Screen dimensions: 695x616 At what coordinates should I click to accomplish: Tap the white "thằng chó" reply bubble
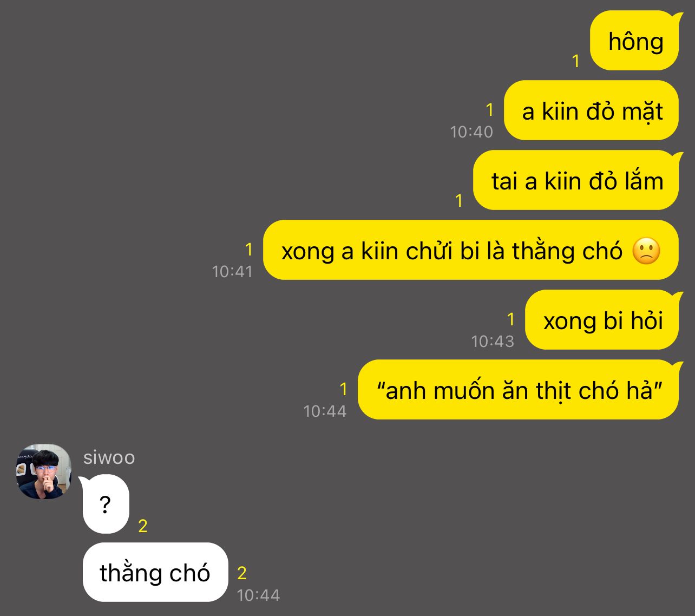(155, 572)
